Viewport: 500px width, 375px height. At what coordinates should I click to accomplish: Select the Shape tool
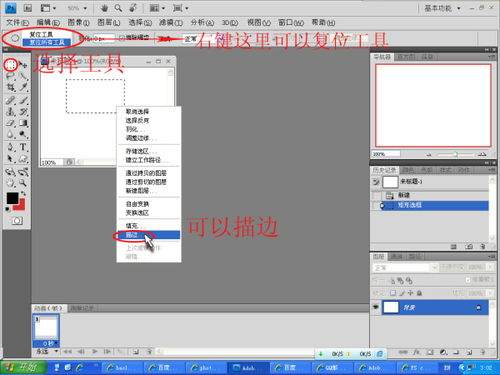click(x=23, y=158)
